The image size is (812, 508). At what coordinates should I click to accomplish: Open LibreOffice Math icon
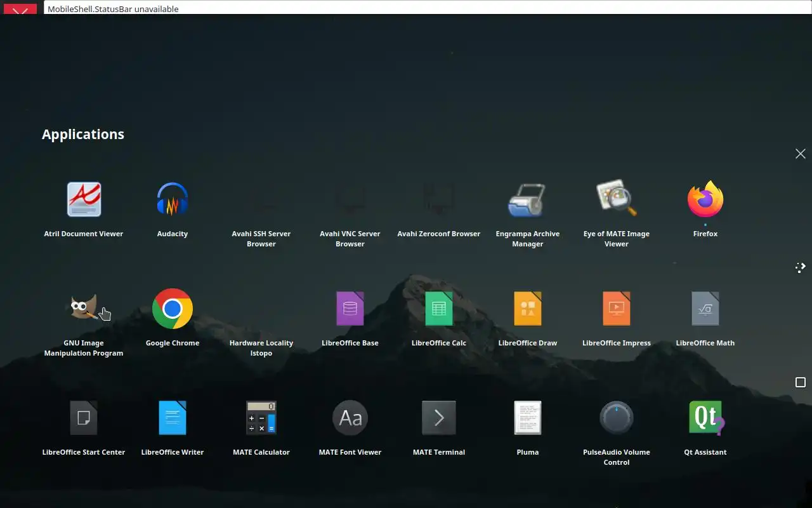tap(705, 309)
